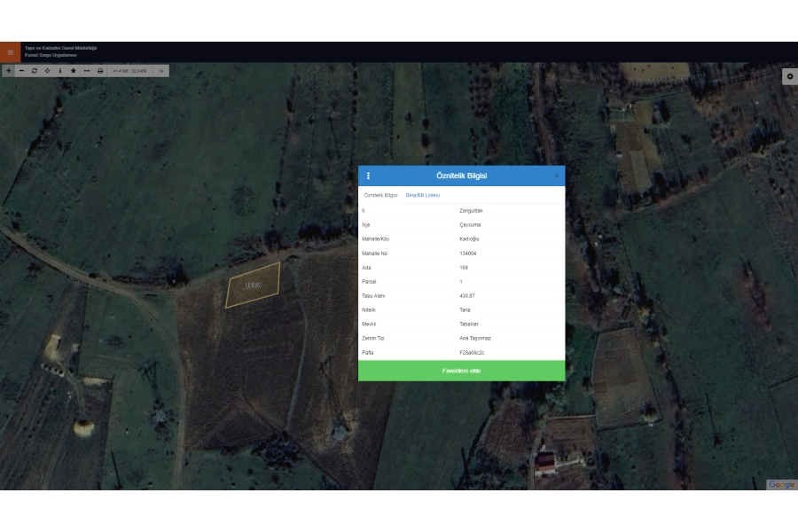Switch to the Bina/BB Listesi tab
The image size is (798, 532).
422,195
